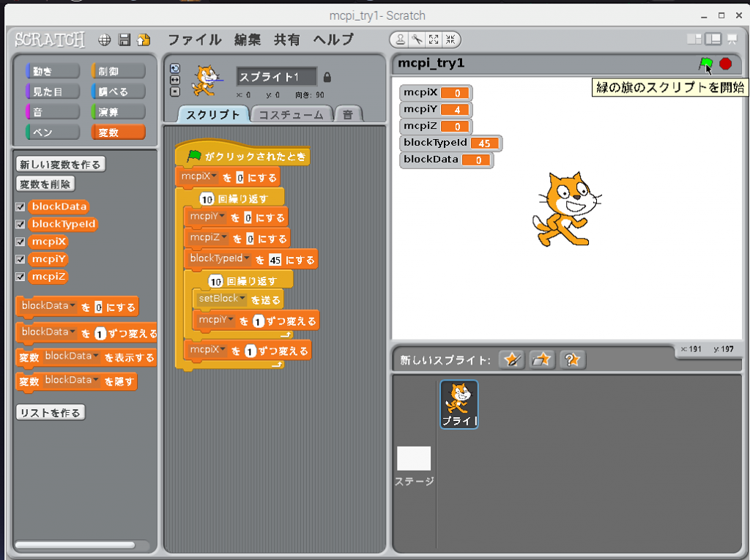Switch to full stage view mode
The width and height of the screenshot is (750, 560).
713,40
